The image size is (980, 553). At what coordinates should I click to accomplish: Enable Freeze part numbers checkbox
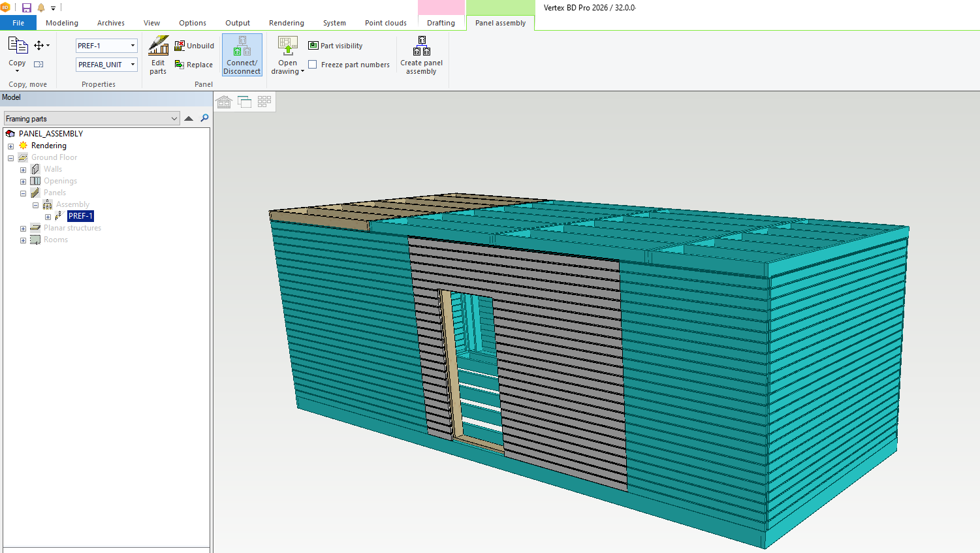[313, 65]
